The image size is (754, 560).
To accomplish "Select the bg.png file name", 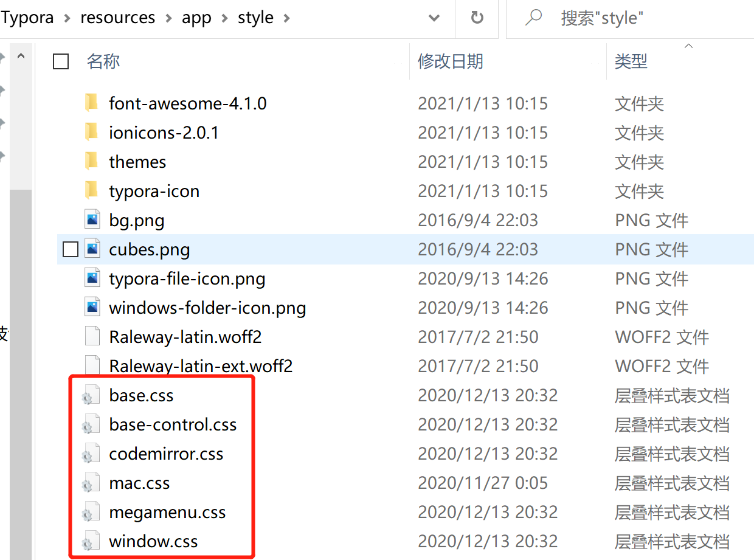I will coord(137,220).
